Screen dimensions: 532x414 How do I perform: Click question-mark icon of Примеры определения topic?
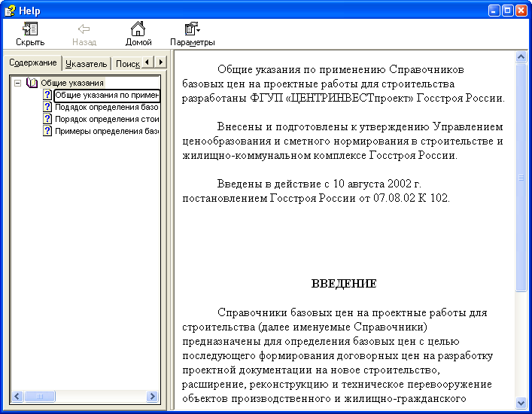[x=47, y=131]
